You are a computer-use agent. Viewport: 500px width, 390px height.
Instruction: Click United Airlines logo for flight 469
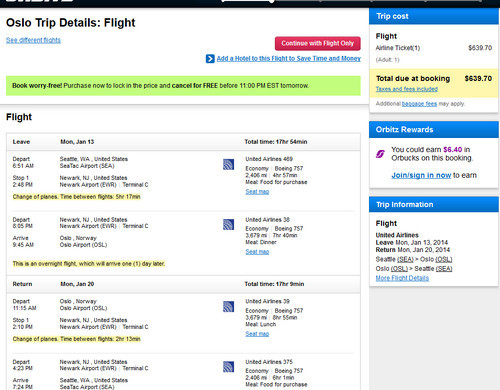[x=228, y=164]
